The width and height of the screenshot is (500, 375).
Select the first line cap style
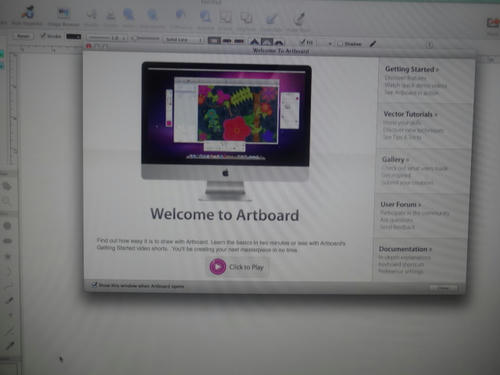214,41
